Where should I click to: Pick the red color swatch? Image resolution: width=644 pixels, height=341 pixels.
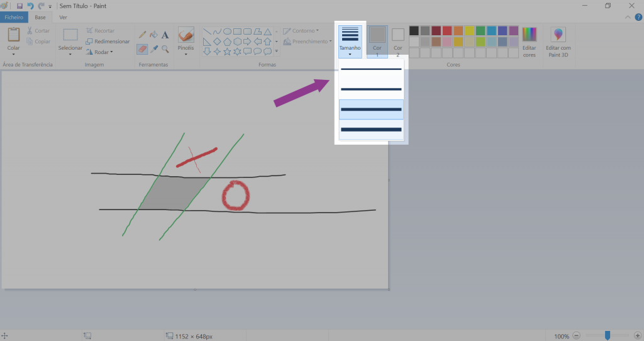[x=447, y=31]
